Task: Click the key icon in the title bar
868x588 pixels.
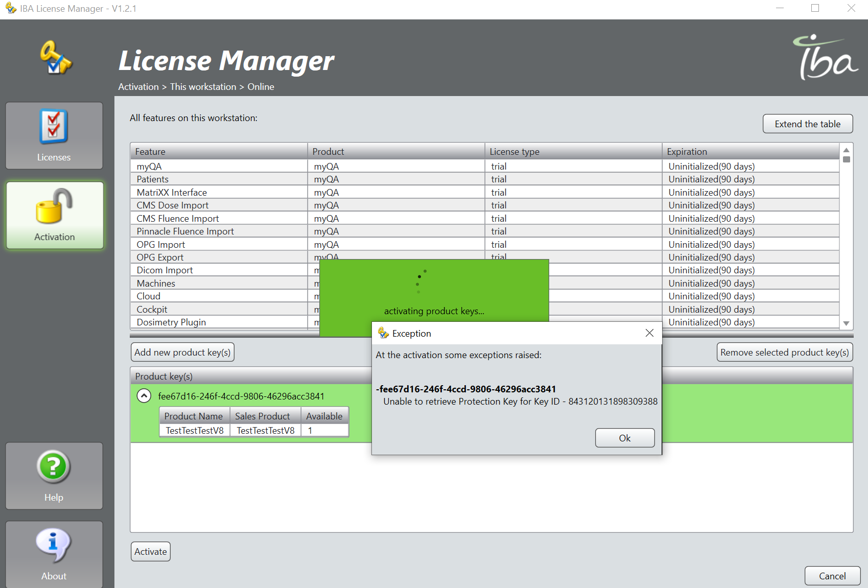Action: click(10, 8)
